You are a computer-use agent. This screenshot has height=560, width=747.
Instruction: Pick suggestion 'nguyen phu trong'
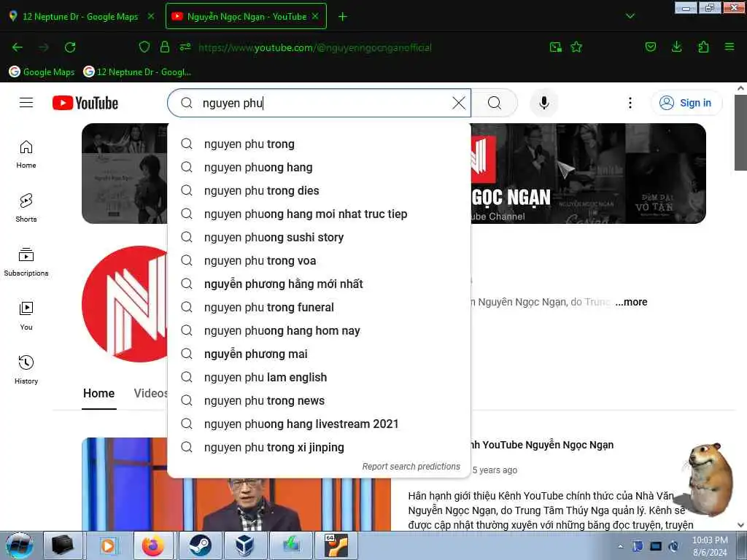pyautogui.click(x=319, y=144)
